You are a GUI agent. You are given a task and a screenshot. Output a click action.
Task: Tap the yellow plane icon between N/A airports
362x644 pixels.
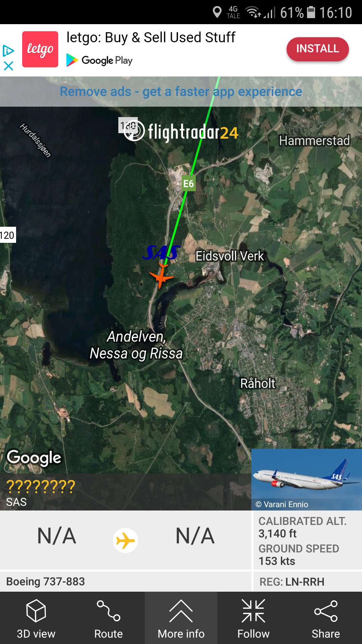point(125,540)
